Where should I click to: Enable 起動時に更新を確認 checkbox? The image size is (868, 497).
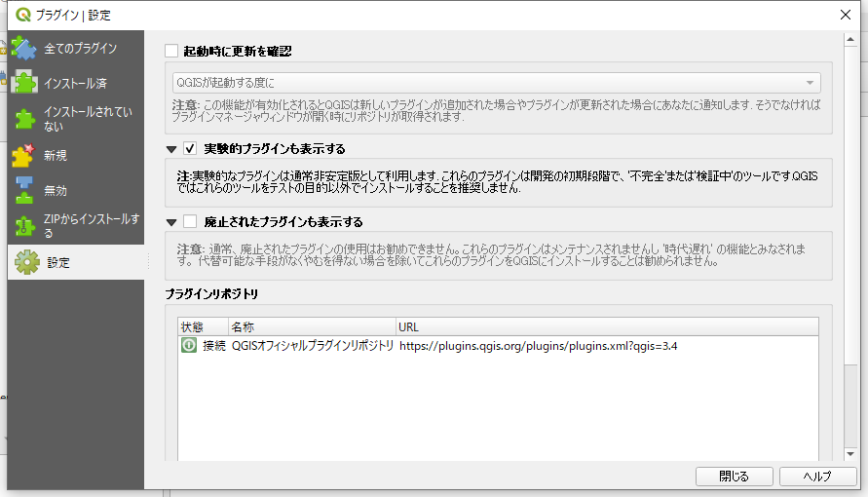click(x=172, y=51)
